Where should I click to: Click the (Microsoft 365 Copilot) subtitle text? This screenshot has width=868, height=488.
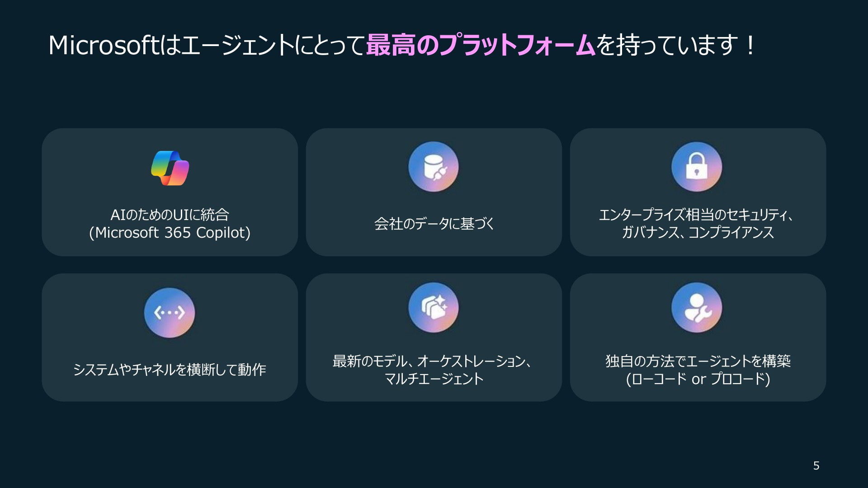170,232
